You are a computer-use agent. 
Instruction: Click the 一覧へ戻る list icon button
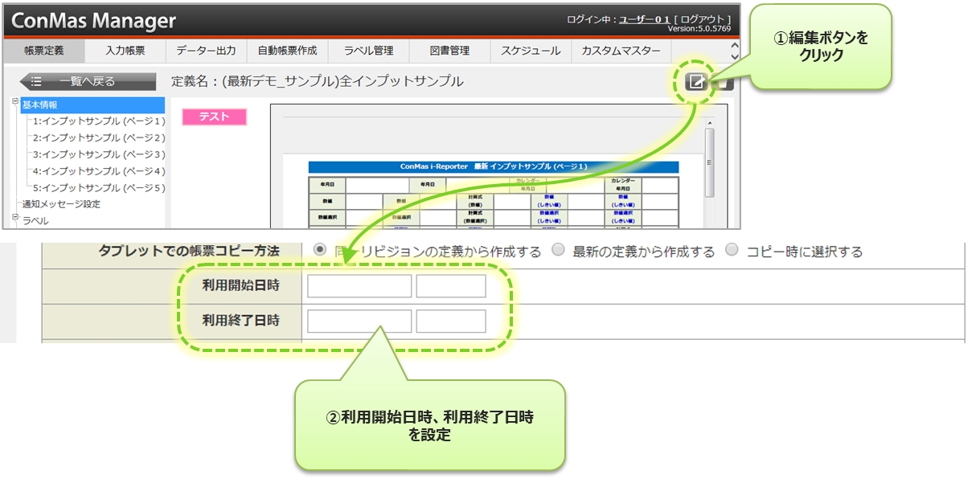pos(88,81)
